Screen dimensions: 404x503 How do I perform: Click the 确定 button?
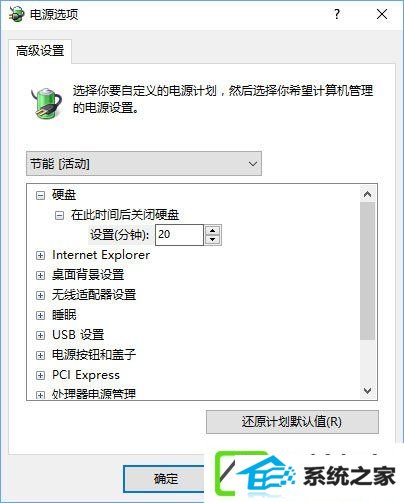[166, 479]
